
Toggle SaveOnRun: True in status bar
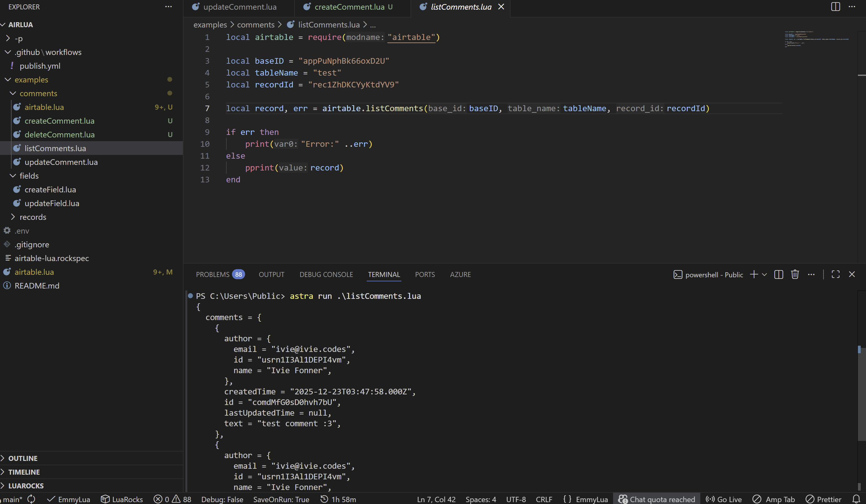281,499
